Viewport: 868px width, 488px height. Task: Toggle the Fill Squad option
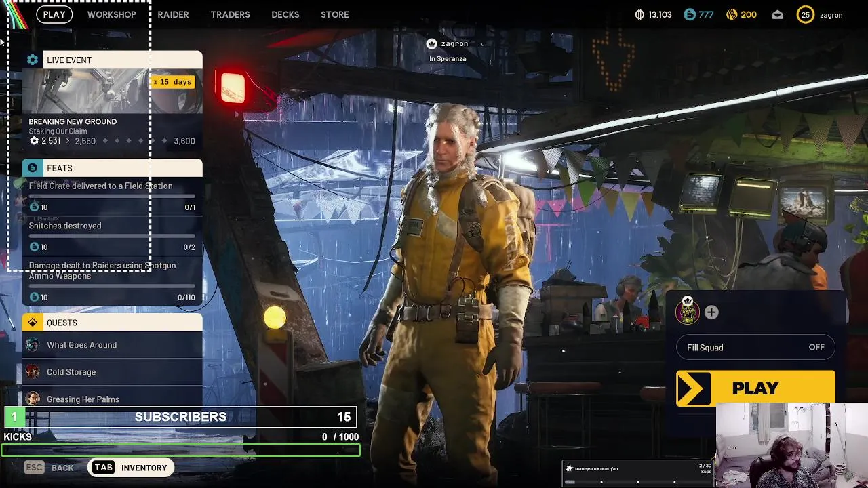[x=755, y=348]
